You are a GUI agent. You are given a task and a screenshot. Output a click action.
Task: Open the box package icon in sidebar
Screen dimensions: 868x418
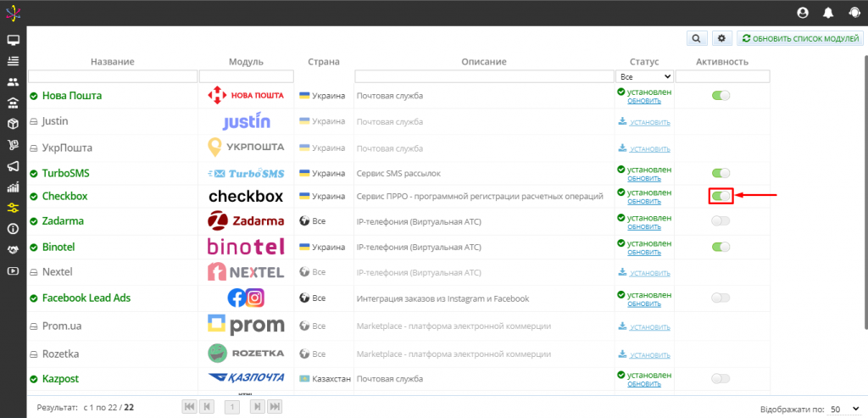tap(13, 124)
